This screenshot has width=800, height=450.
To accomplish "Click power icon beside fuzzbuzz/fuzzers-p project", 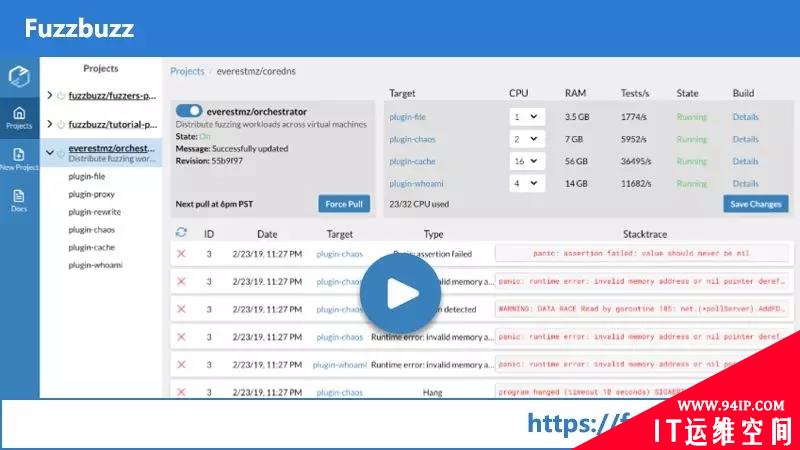I will pos(61,95).
